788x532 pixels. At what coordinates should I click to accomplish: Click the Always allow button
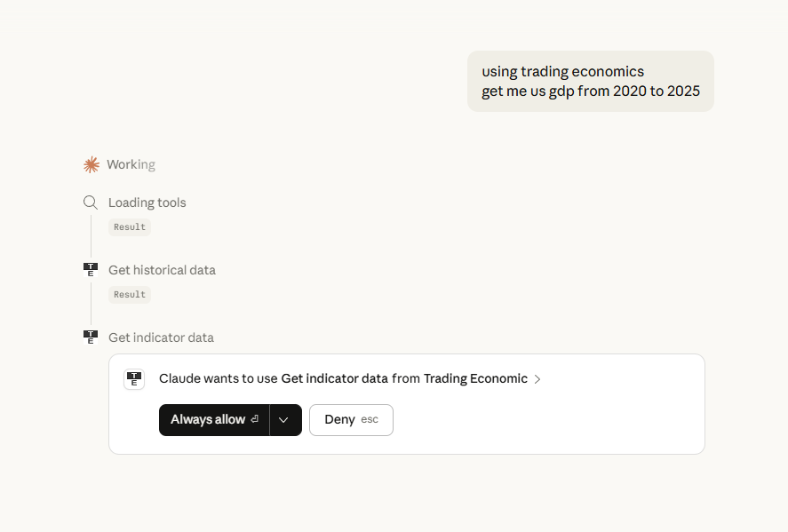[213, 419]
